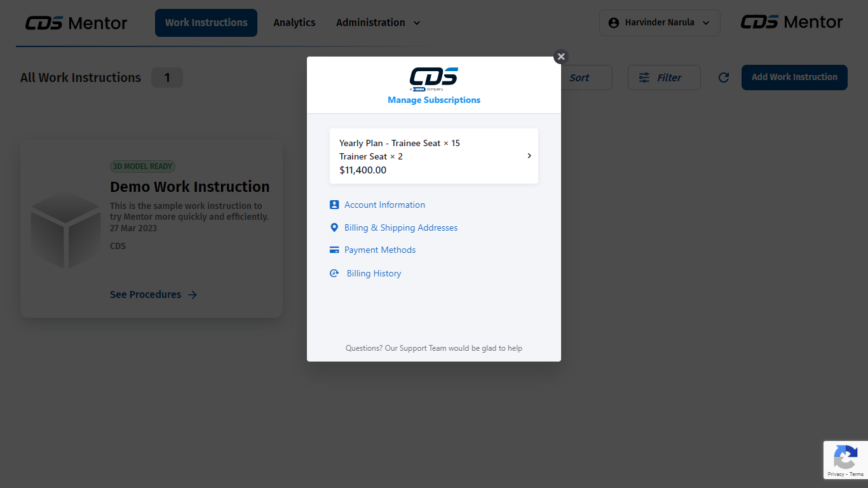This screenshot has height=488, width=868.
Task: Click the work instructions count badge
Action: pyautogui.click(x=167, y=78)
